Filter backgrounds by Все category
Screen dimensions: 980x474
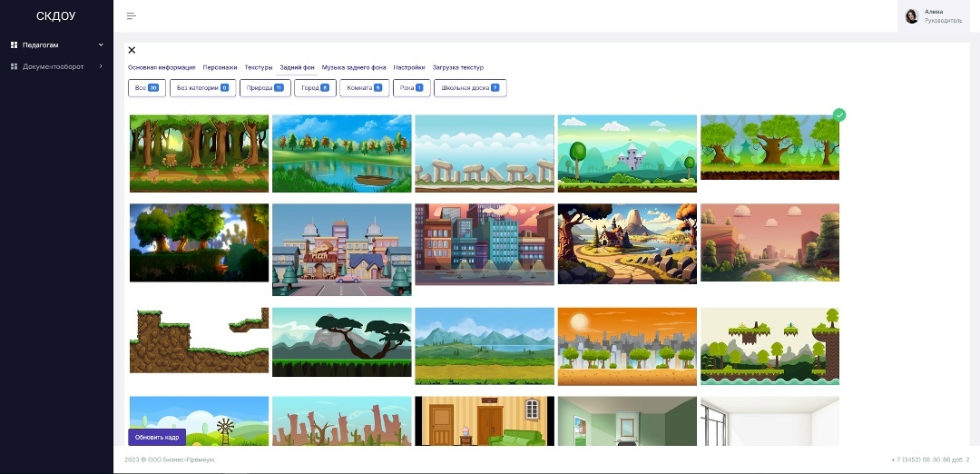click(x=147, y=88)
